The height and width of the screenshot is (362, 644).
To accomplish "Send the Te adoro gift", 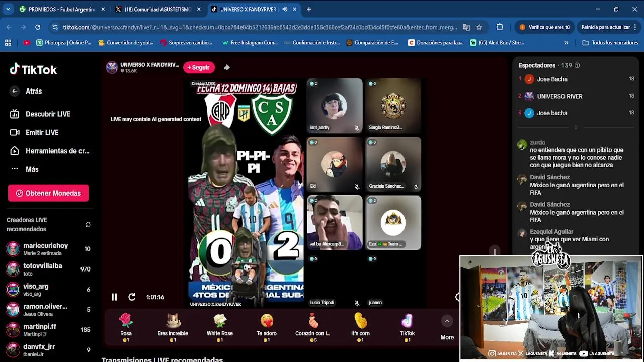I will [x=267, y=327].
